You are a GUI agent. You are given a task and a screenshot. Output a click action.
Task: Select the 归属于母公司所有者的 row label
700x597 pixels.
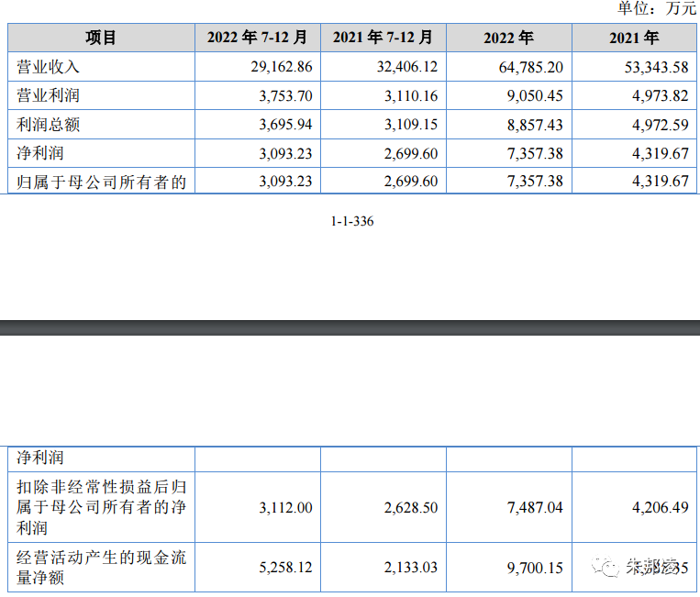click(101, 182)
